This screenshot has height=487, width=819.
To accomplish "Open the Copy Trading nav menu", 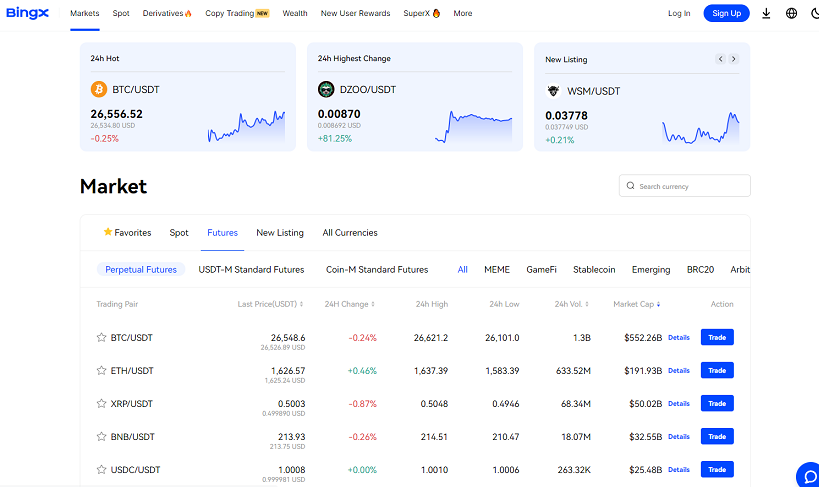I will pos(237,13).
